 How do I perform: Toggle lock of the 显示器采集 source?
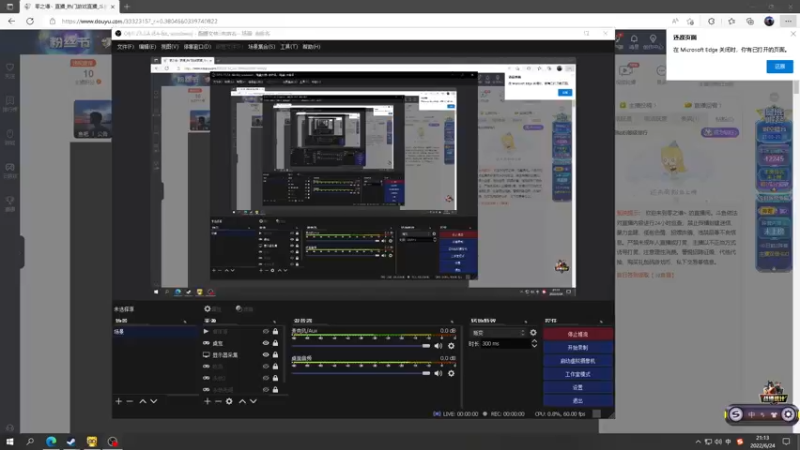click(276, 355)
